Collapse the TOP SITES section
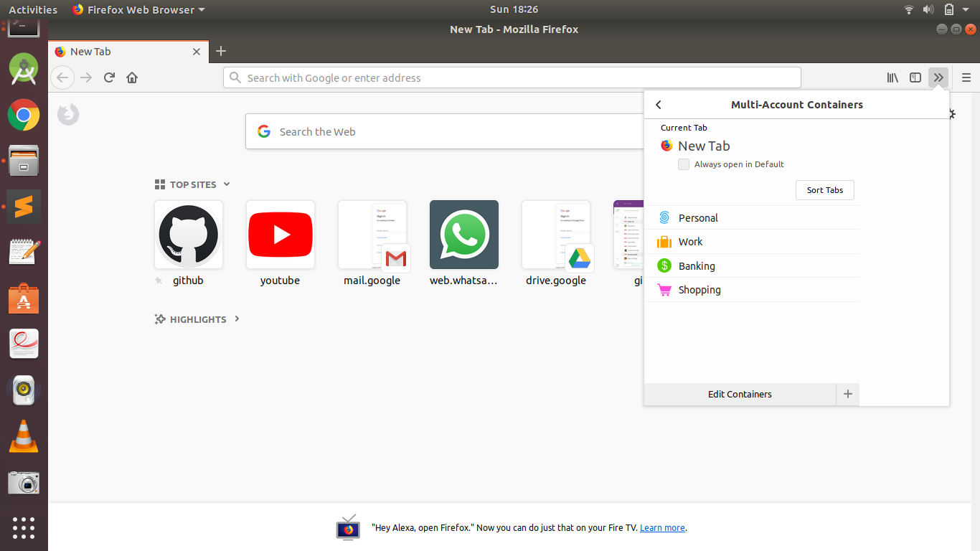 tap(227, 184)
